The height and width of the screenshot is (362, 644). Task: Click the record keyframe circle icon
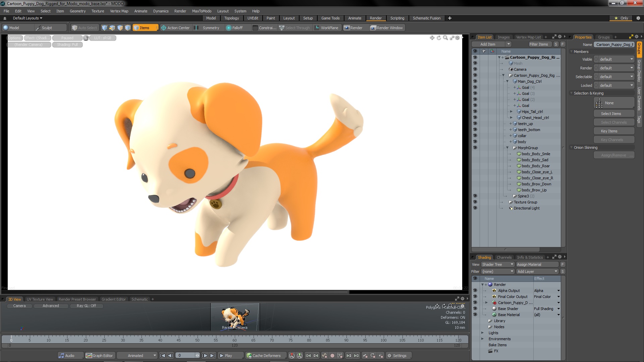(332, 356)
